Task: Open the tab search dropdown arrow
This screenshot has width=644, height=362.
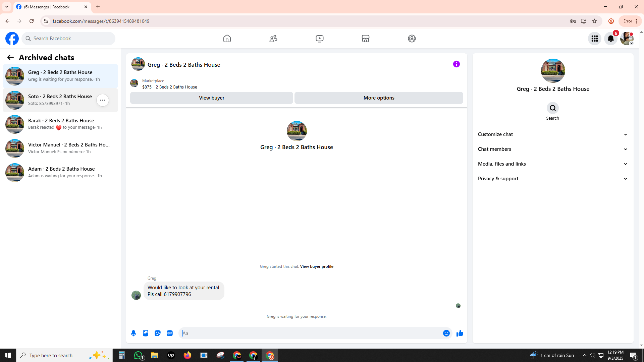Action: point(7,7)
